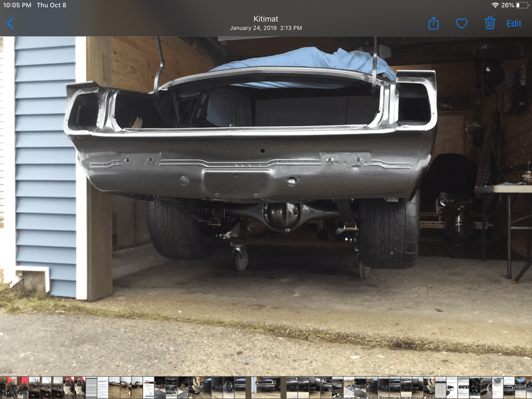Viewport: 532px width, 399px height.
Task: Select thumbnail just right of current one
Action: [x=291, y=388]
